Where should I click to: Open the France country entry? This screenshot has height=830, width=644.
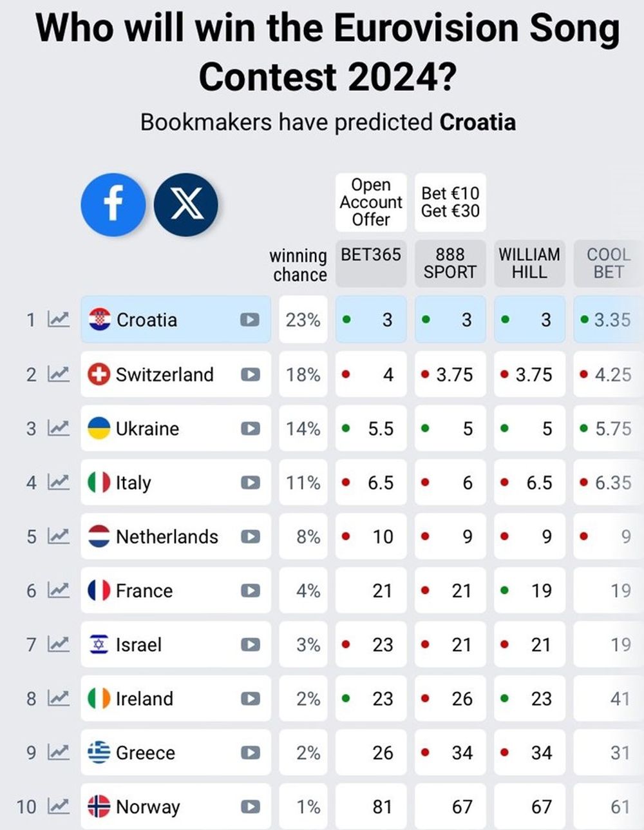[x=176, y=590]
